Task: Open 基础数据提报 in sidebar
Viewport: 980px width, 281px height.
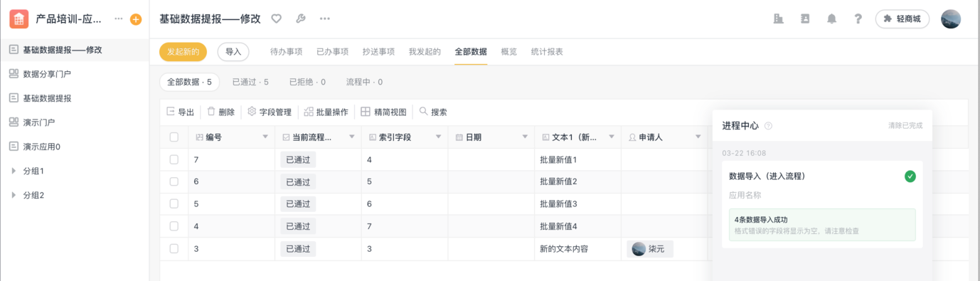Action: [75, 98]
